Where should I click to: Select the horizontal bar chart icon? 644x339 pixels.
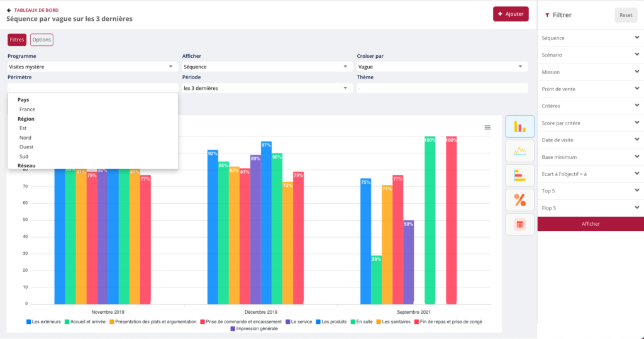pyautogui.click(x=519, y=175)
